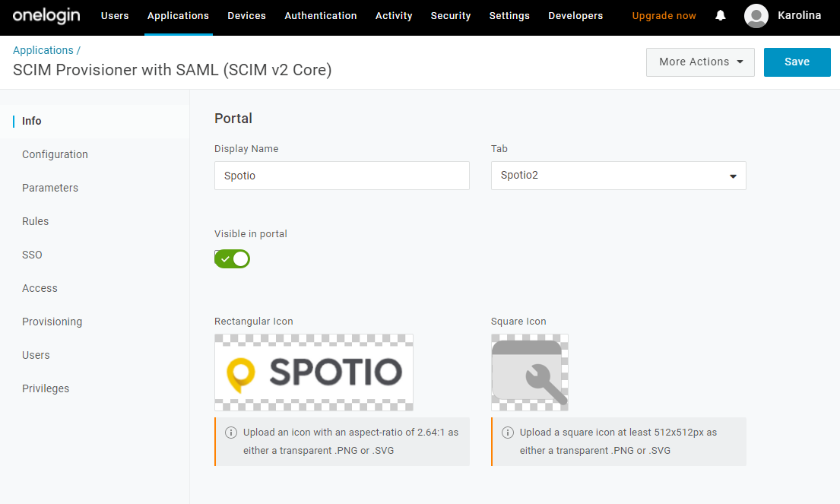Click the aspect-ratio 2.64:1 hint text
Screen dimensions: 840x504
(x=351, y=442)
